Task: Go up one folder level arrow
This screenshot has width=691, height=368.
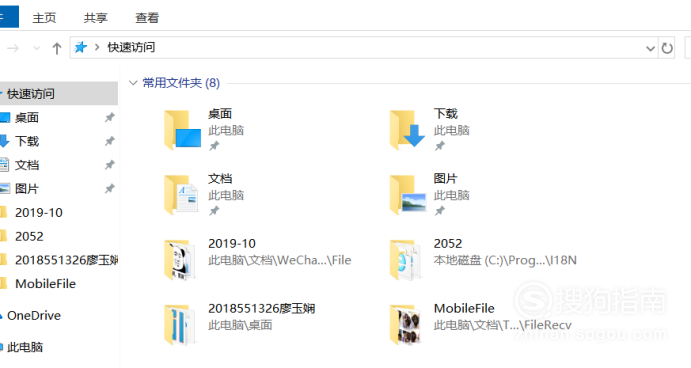Action: (56, 48)
